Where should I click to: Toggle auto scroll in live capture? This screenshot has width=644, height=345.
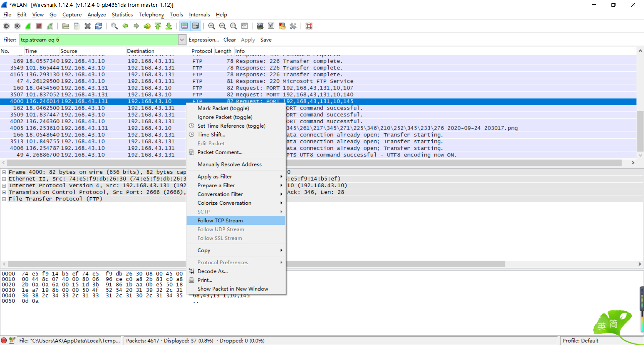[x=196, y=26]
